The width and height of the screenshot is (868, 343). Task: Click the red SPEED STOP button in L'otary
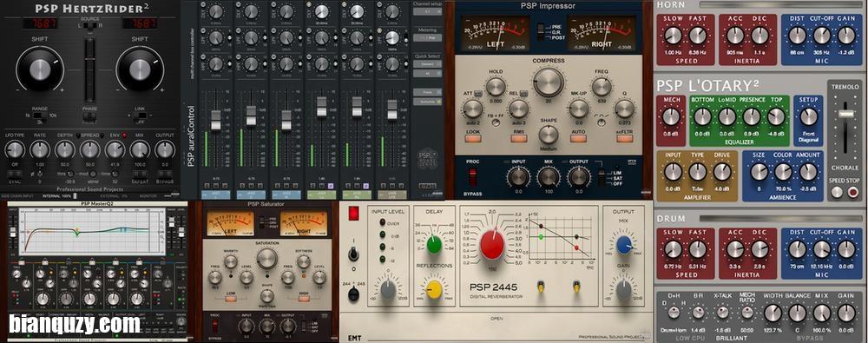[x=853, y=192]
